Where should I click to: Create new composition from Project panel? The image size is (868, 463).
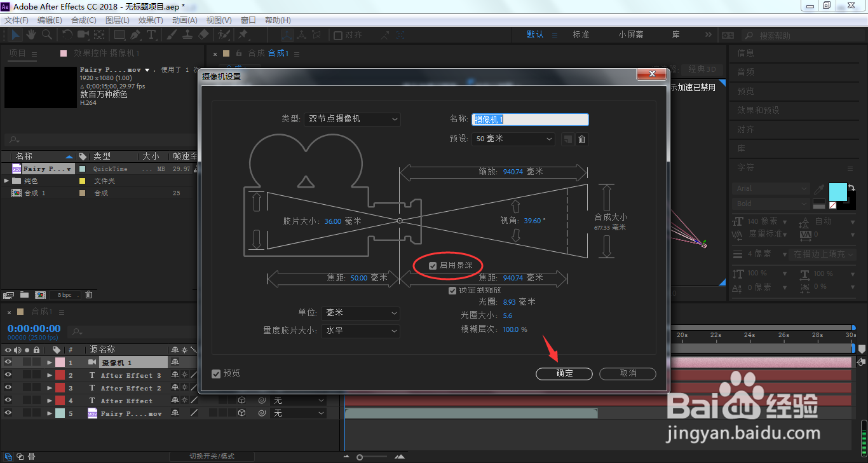point(39,295)
